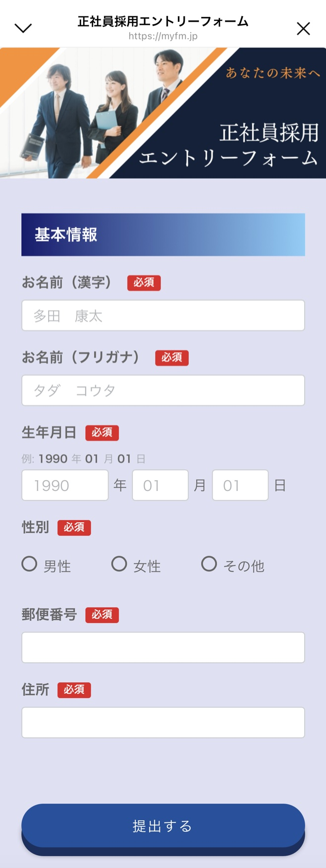Tap the down chevron in the header
The height and width of the screenshot is (868, 326).
pyautogui.click(x=23, y=28)
